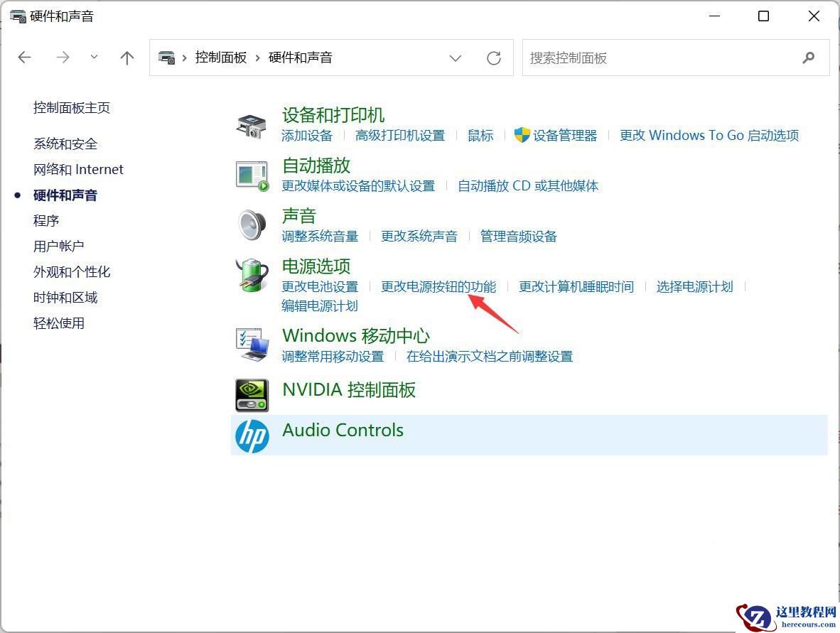Click the 自动播放 category icon

click(x=252, y=174)
